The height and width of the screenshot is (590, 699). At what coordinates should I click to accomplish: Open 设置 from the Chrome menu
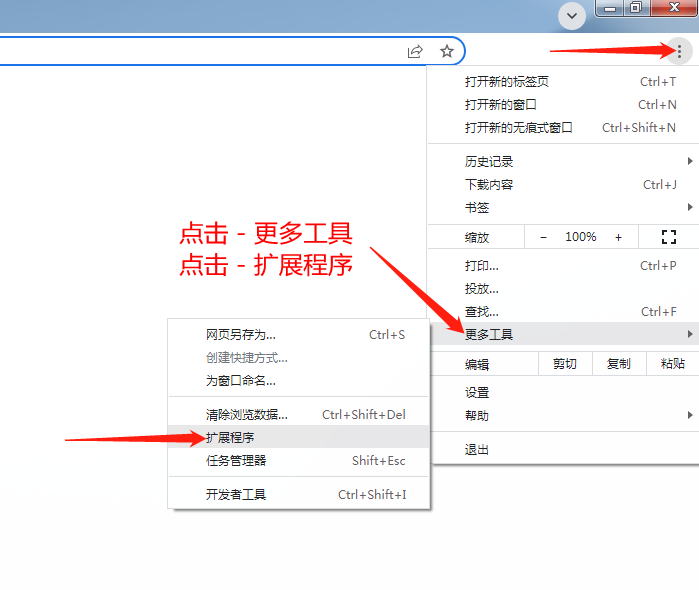477,392
